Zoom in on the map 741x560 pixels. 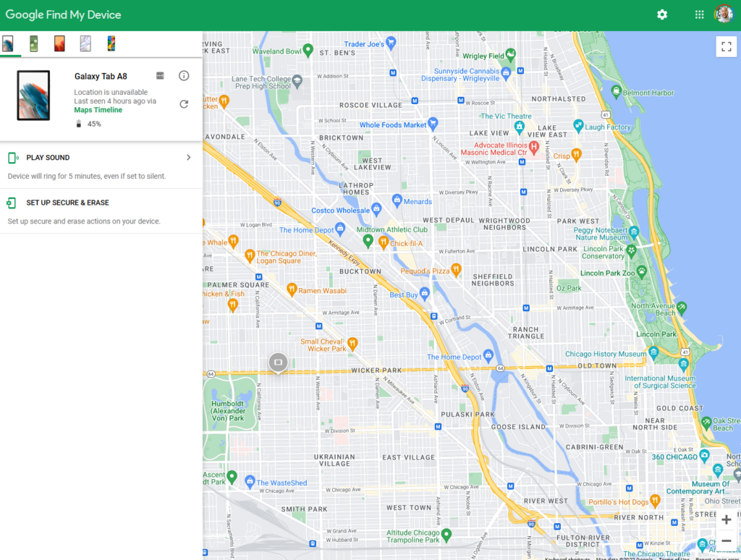pyautogui.click(x=726, y=519)
